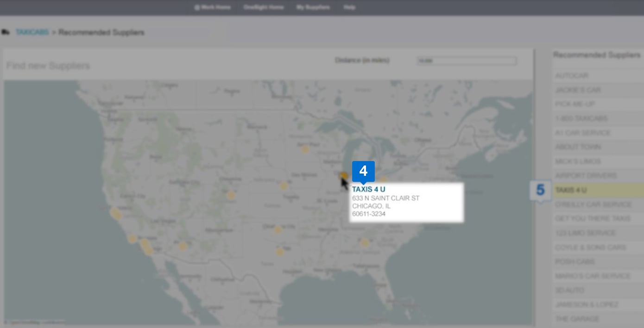Click the Phoenix area map marker
Image resolution: width=644 pixels, height=328 pixels.
coord(183,246)
